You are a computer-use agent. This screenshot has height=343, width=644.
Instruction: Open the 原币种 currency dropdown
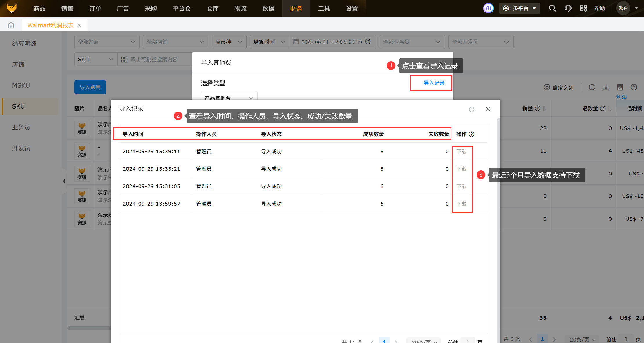229,42
